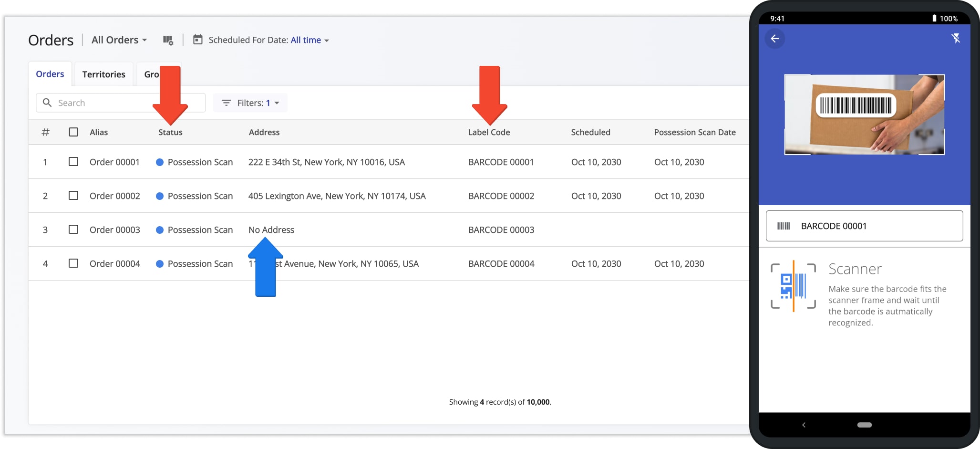The image size is (980, 449).
Task: Tap the barcode icon in the phone barcode field
Action: [784, 226]
